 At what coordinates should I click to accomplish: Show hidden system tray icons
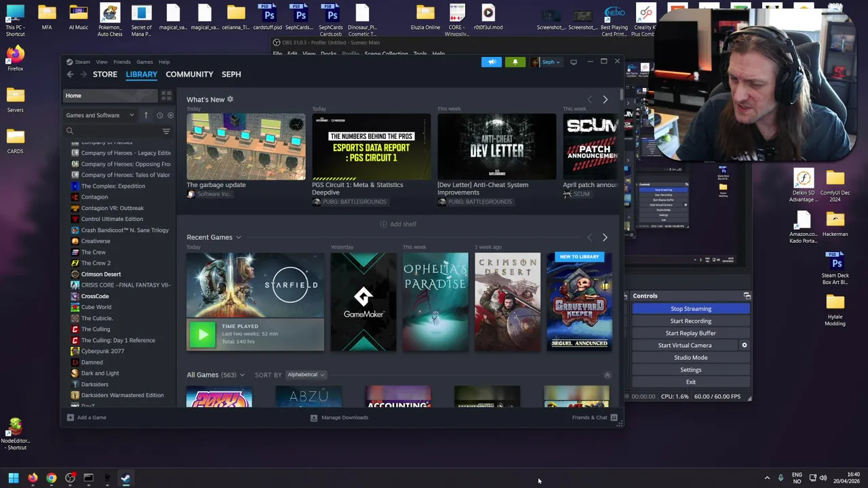tap(767, 478)
